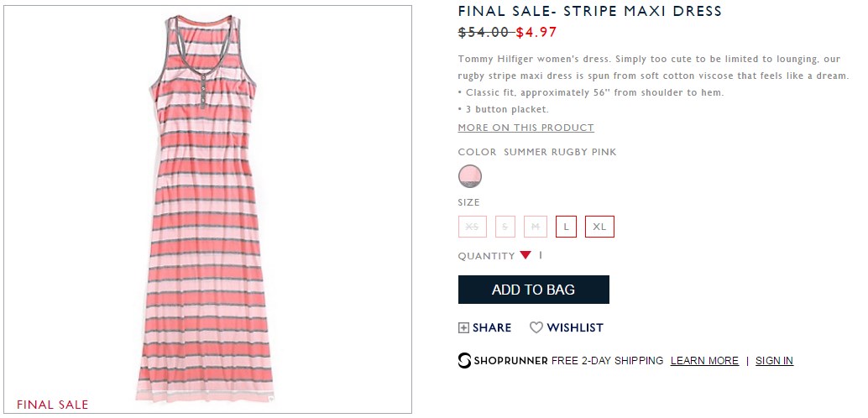868x418 pixels.
Task: Select the unavailable size M box
Action: [x=536, y=227]
